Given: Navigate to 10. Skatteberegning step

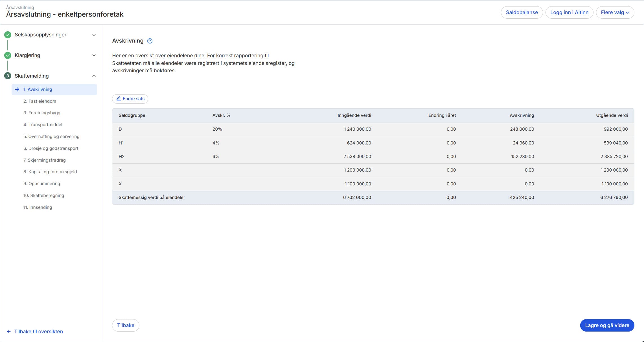Looking at the screenshot, I should pos(44,195).
